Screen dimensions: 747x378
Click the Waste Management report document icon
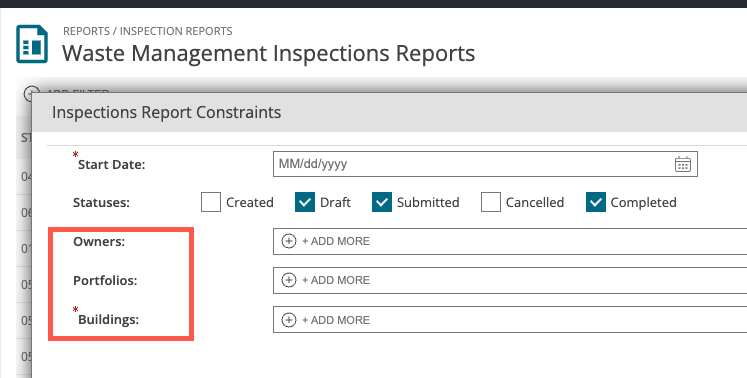click(32, 44)
